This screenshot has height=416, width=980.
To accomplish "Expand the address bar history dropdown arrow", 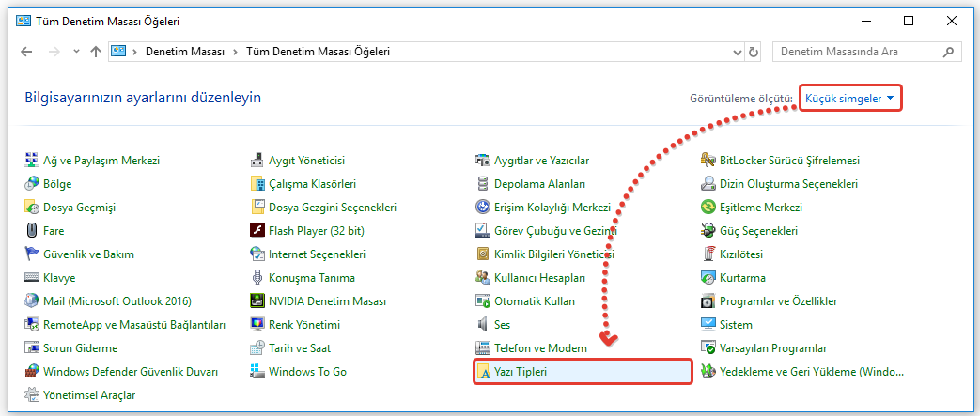I will pos(736,53).
